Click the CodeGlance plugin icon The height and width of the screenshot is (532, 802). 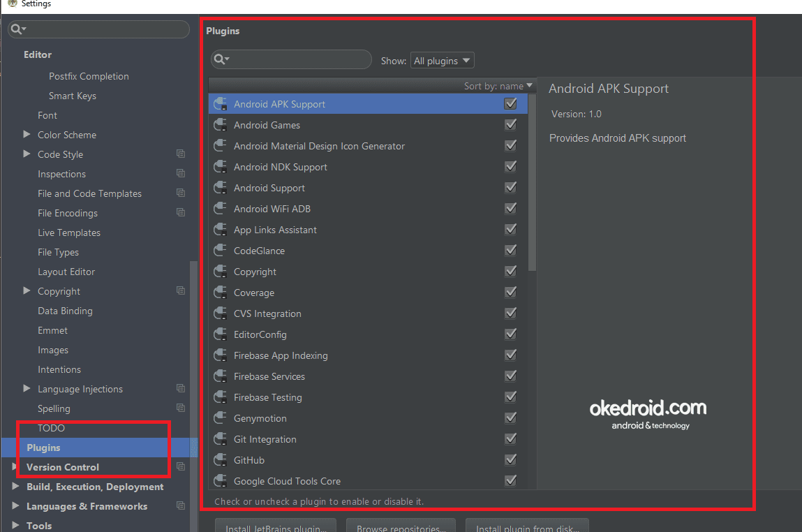click(219, 250)
